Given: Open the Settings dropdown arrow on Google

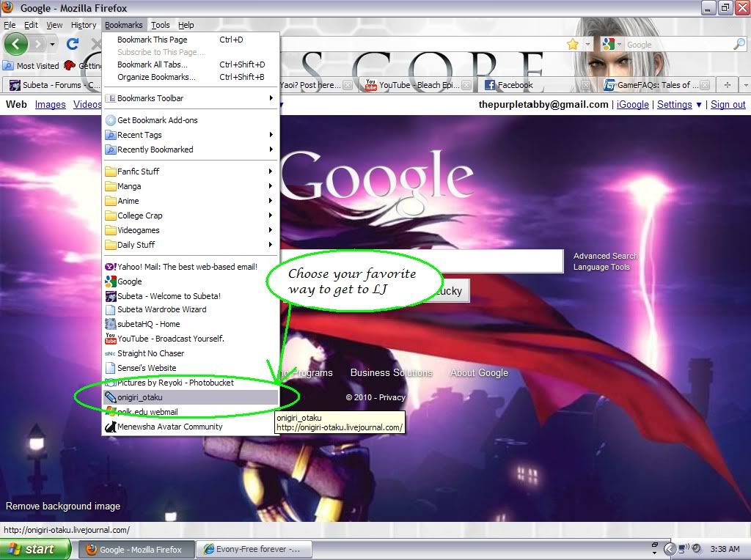Looking at the screenshot, I should point(699,105).
